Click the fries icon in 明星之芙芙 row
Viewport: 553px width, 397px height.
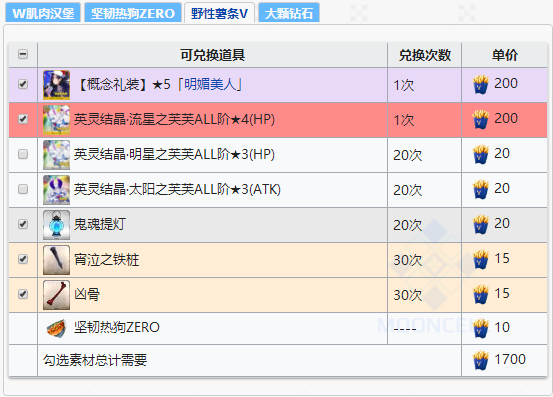pyautogui.click(x=481, y=154)
